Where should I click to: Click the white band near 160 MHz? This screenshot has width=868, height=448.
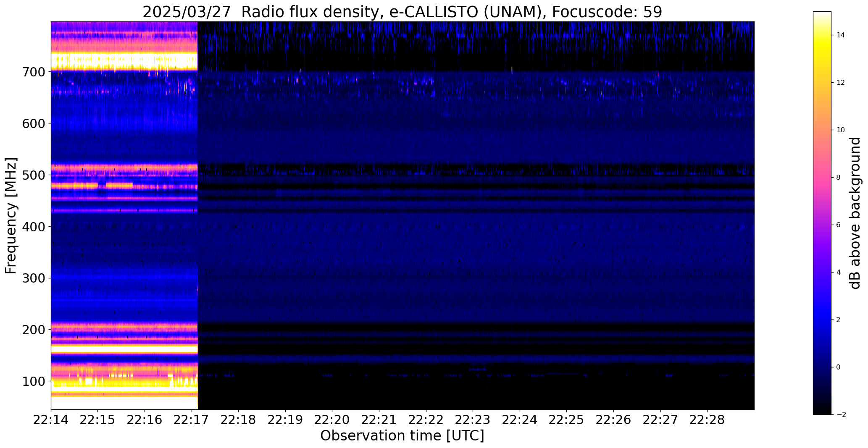(x=124, y=349)
